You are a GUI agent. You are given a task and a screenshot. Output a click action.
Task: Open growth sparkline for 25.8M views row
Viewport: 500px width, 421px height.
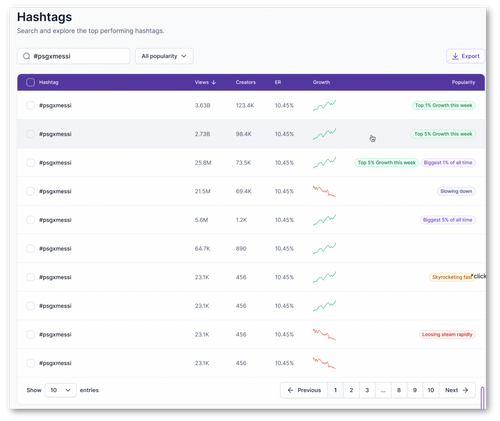point(324,163)
